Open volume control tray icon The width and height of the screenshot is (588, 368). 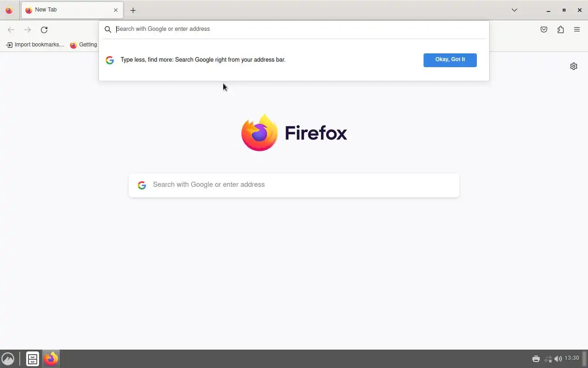(558, 359)
